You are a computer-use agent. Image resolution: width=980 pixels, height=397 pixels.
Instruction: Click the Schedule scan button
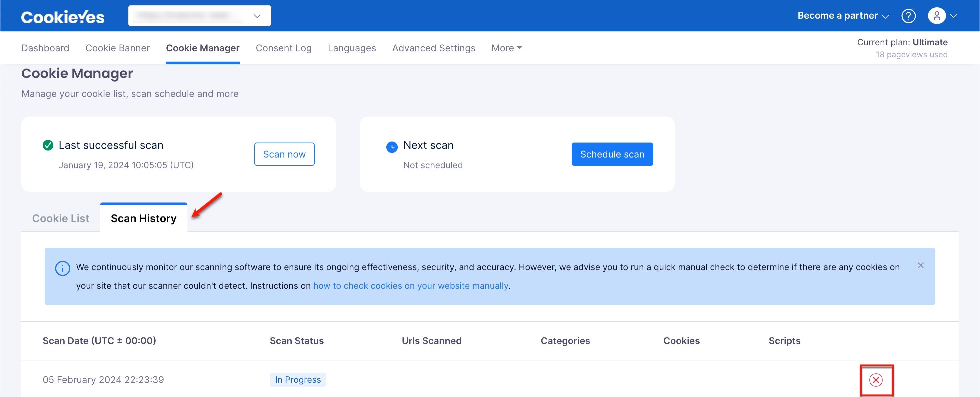612,154
